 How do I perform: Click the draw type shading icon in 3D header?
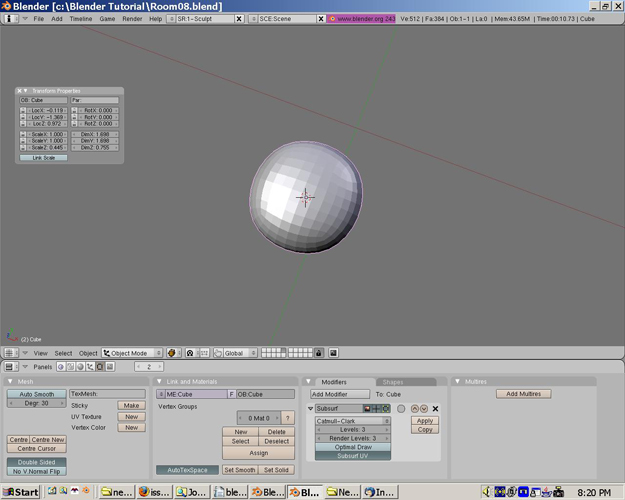coord(172,353)
